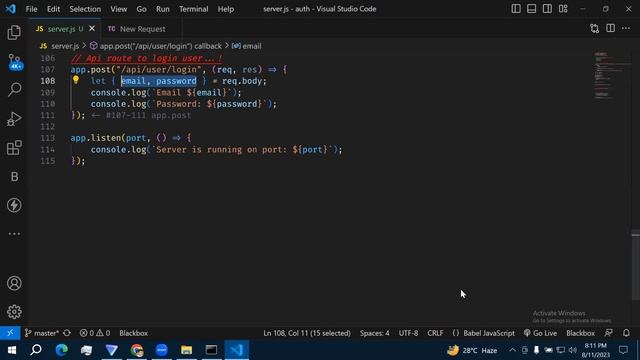Open the View menu
Screen dimensions: 640x360
coord(118,9)
